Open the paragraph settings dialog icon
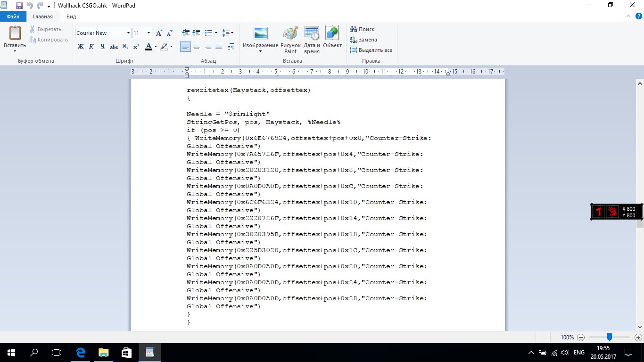This screenshot has height=362, width=644. (x=231, y=47)
